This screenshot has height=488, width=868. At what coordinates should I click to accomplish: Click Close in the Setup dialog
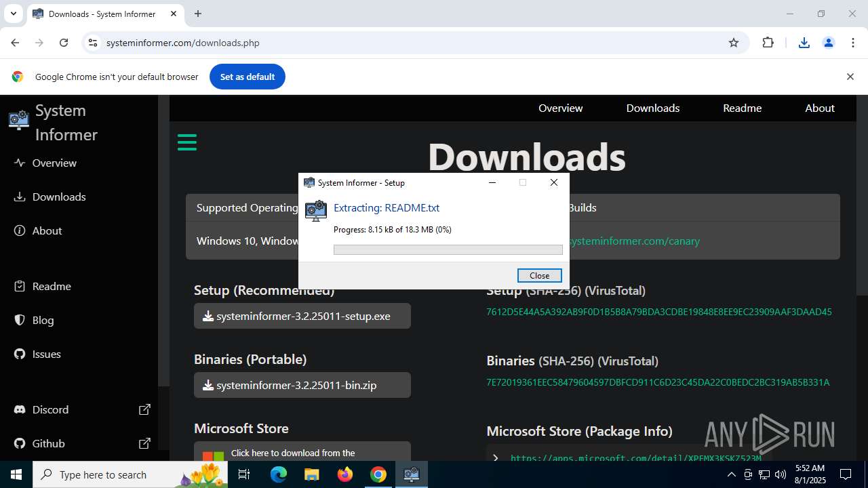tap(539, 275)
